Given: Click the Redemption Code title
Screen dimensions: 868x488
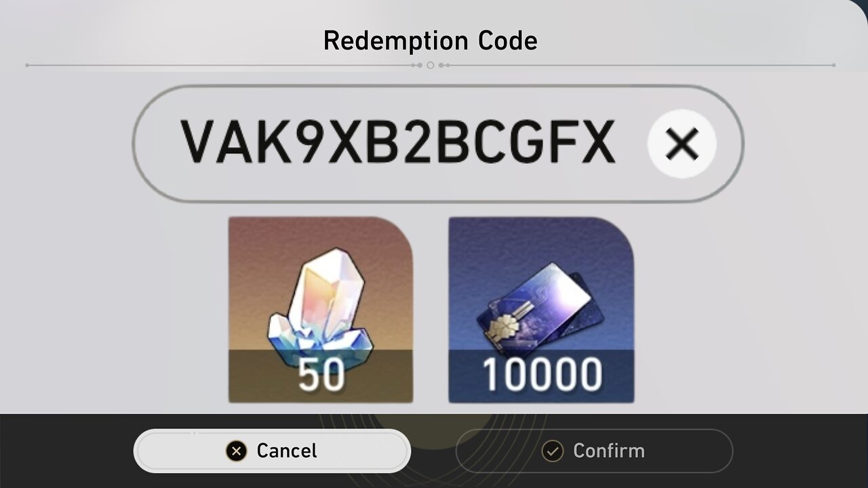Looking at the screenshot, I should point(430,41).
